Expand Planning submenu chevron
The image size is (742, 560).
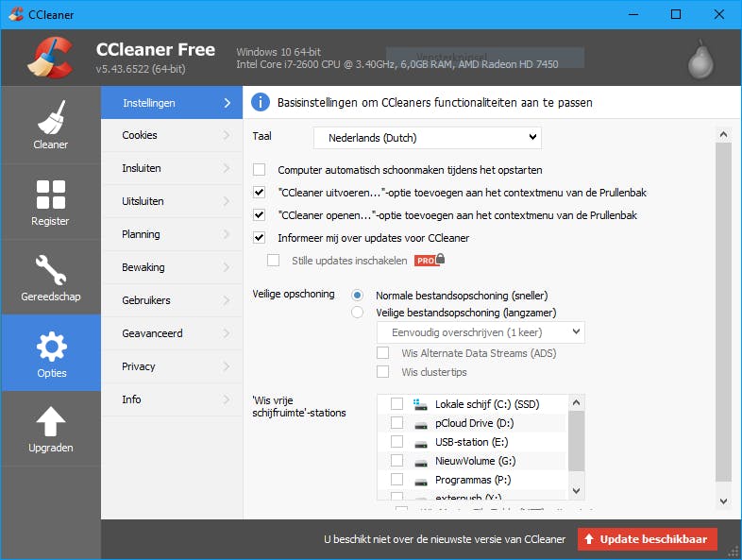[x=227, y=234]
